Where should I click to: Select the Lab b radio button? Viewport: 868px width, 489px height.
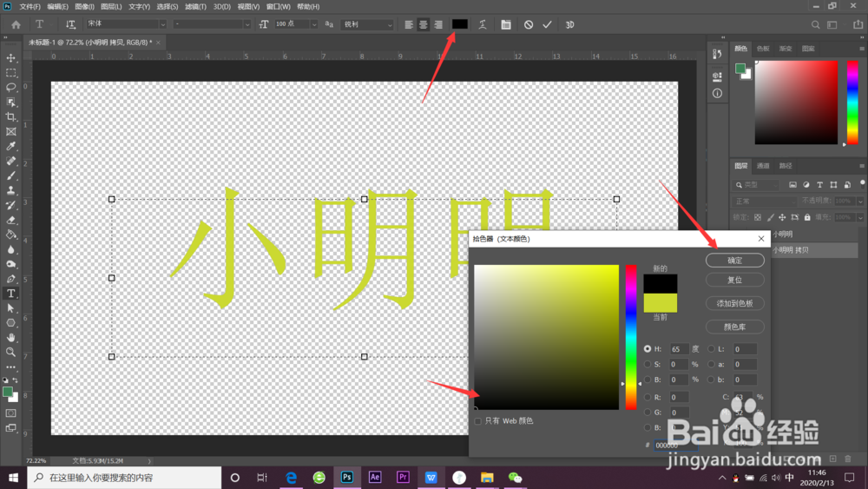[x=712, y=380]
